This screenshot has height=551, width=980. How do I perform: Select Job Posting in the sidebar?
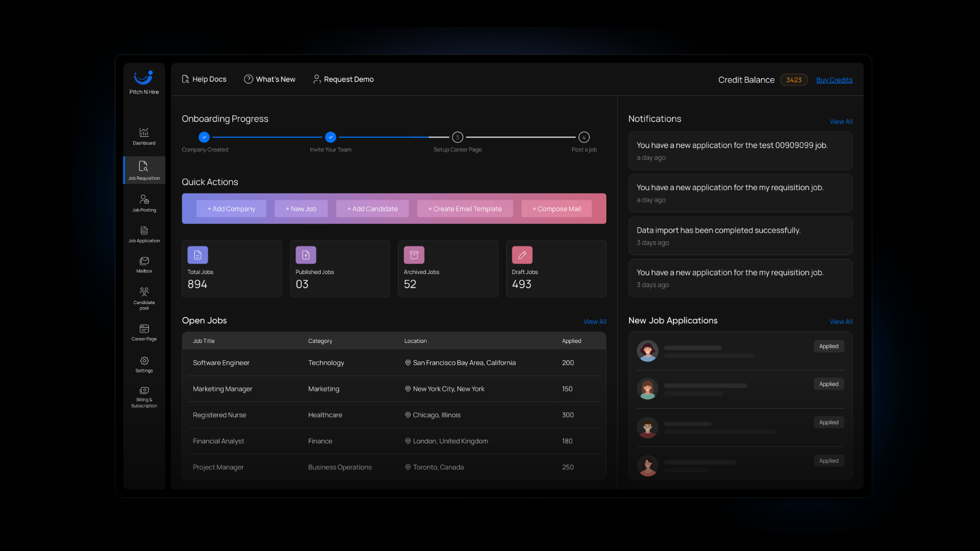[144, 199]
